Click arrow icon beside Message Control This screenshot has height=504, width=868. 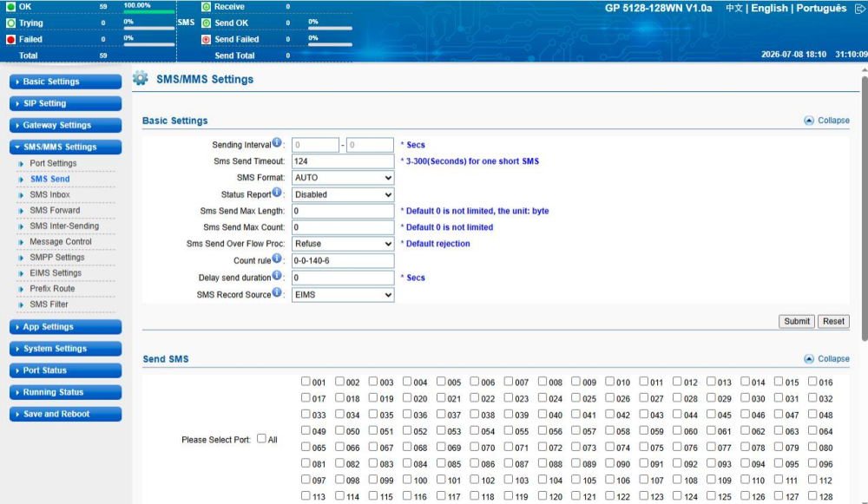(x=21, y=242)
